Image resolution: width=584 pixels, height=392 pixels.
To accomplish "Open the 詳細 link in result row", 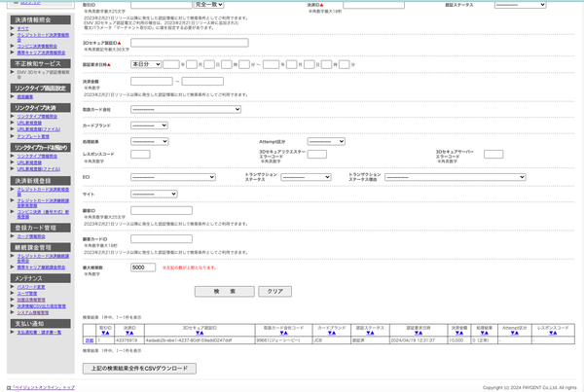I will pos(90,340).
